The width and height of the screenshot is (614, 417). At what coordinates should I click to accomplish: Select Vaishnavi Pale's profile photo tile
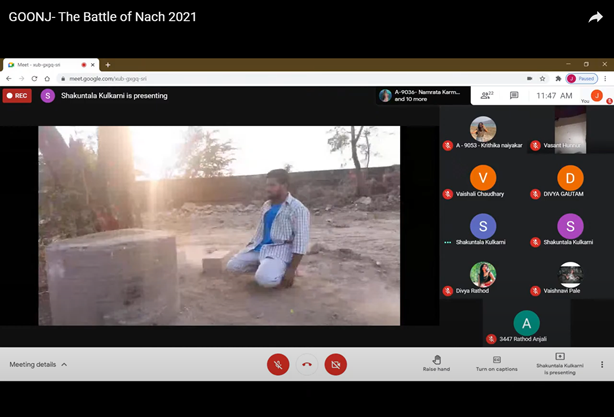570,275
